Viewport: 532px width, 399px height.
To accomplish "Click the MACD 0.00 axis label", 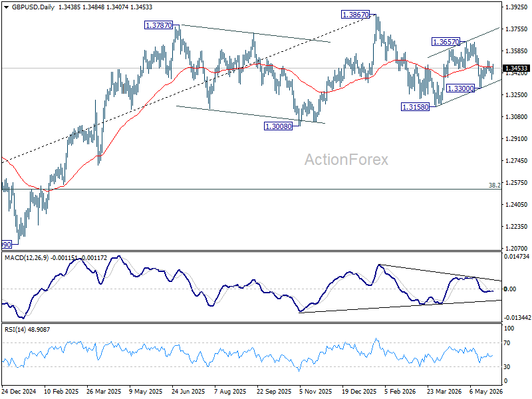I will click(510, 289).
